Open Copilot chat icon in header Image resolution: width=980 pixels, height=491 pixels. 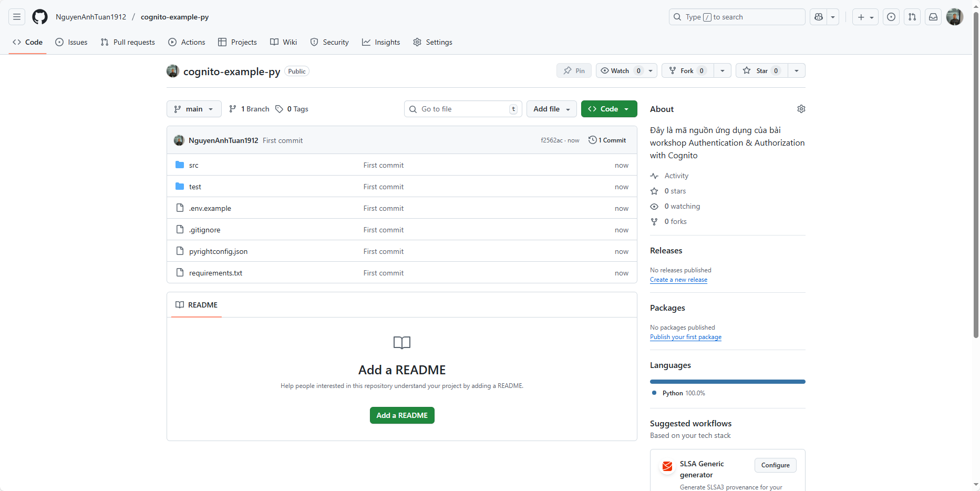pyautogui.click(x=819, y=17)
